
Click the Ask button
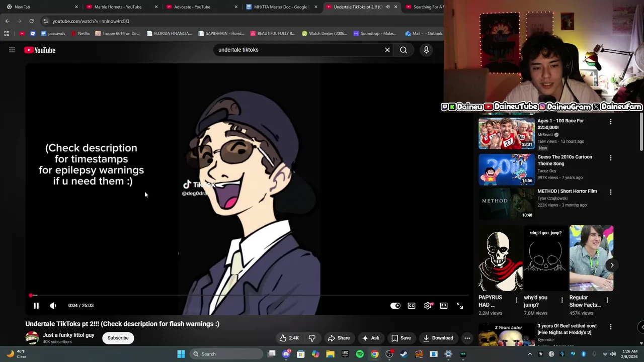coord(370,338)
